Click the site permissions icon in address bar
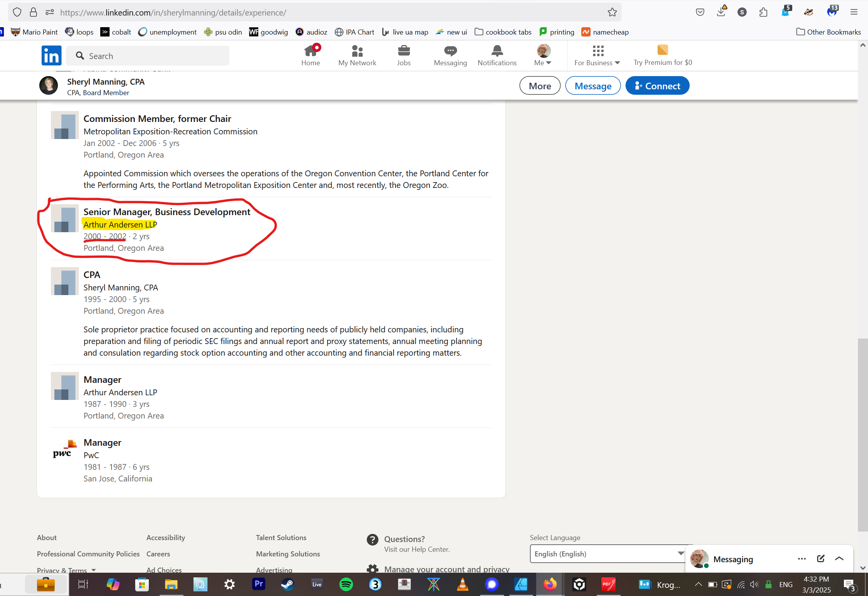This screenshot has height=596, width=868. 50,12
